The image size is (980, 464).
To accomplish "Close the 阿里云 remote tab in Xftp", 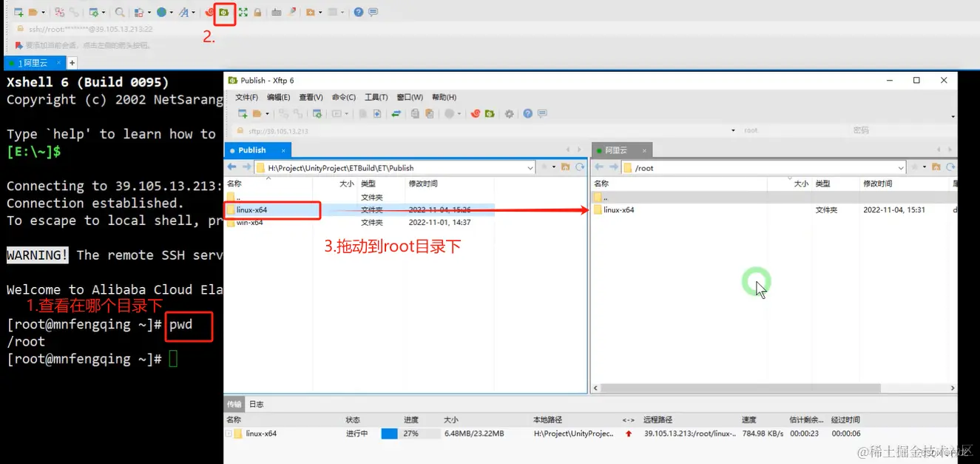I will [x=644, y=151].
